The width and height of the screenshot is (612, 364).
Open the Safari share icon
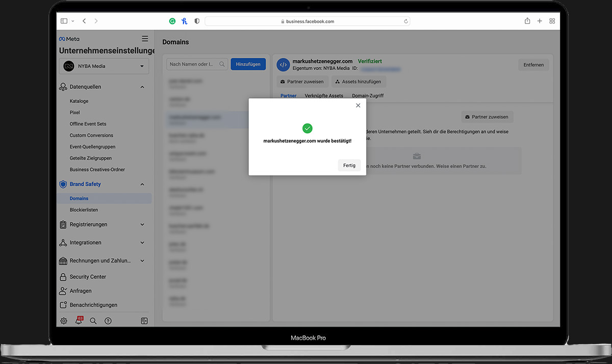pyautogui.click(x=527, y=21)
